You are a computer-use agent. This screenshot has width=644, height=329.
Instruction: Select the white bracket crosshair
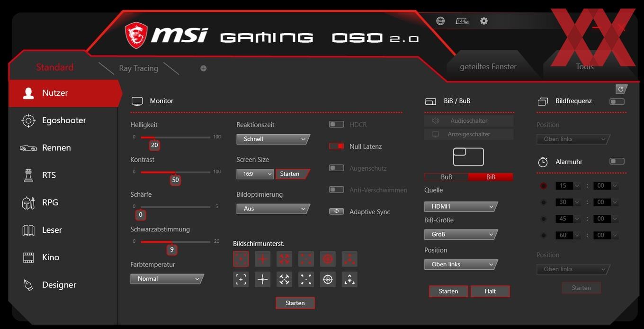[241, 279]
